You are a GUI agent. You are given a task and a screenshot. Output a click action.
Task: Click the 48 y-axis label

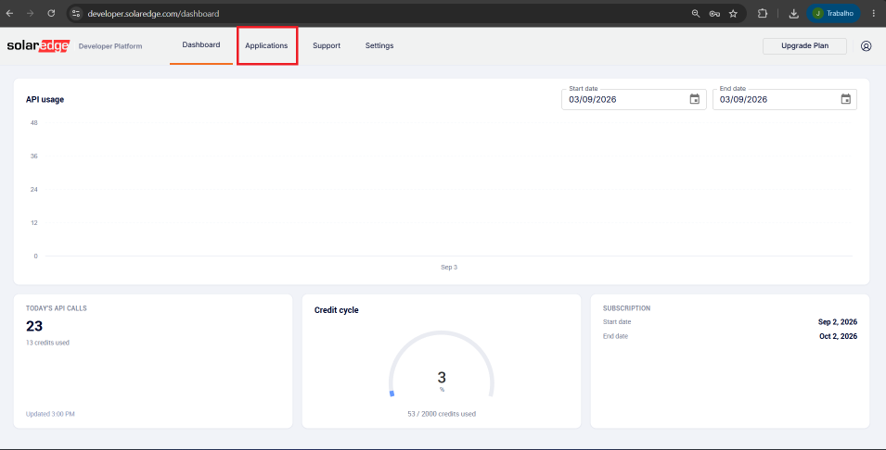tap(34, 123)
